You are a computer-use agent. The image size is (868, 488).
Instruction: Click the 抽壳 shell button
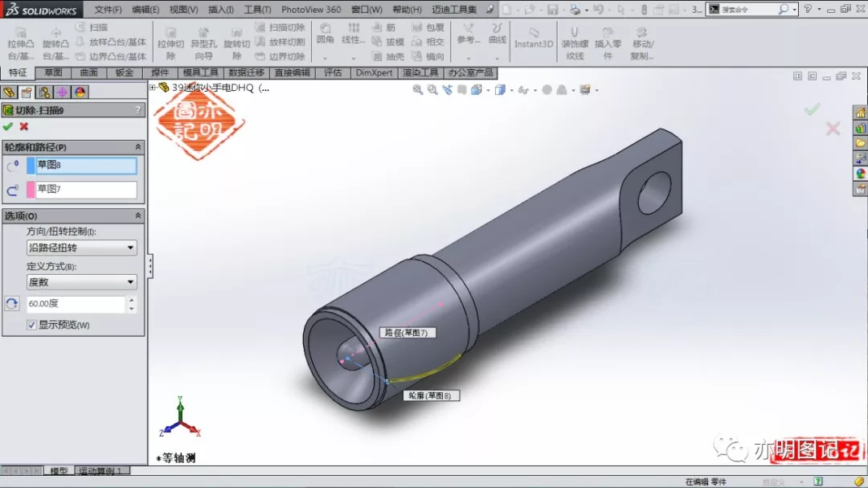coord(388,56)
